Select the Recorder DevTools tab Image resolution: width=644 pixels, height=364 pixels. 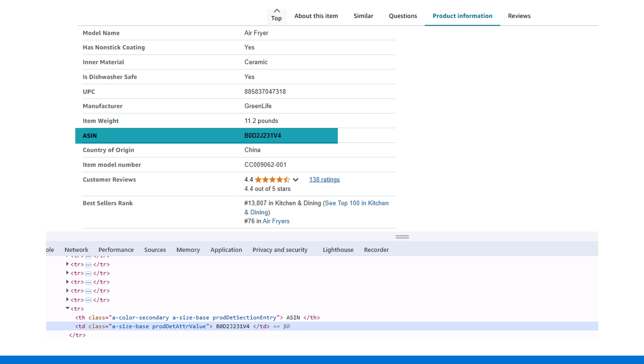click(376, 250)
